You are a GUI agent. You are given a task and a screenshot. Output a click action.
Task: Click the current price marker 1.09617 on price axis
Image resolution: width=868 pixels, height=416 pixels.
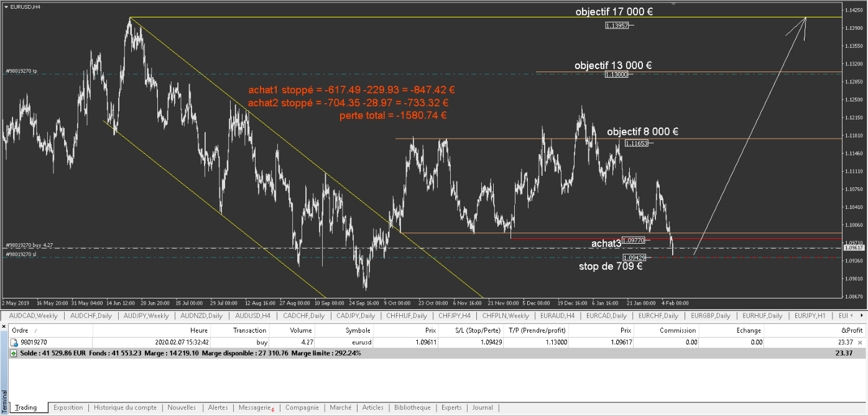click(x=854, y=247)
